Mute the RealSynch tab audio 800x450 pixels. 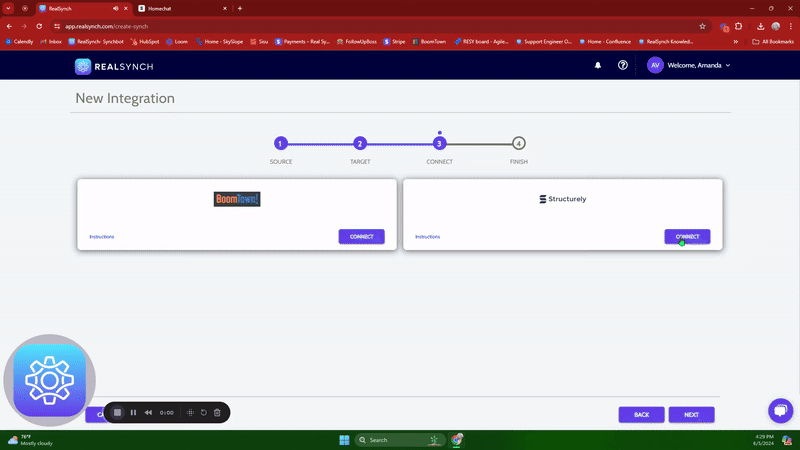116,9
